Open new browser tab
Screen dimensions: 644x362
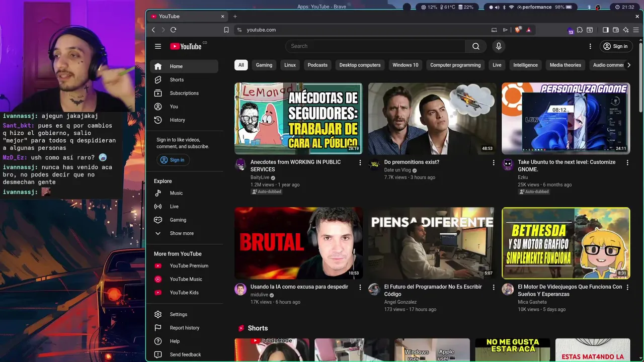point(235,16)
